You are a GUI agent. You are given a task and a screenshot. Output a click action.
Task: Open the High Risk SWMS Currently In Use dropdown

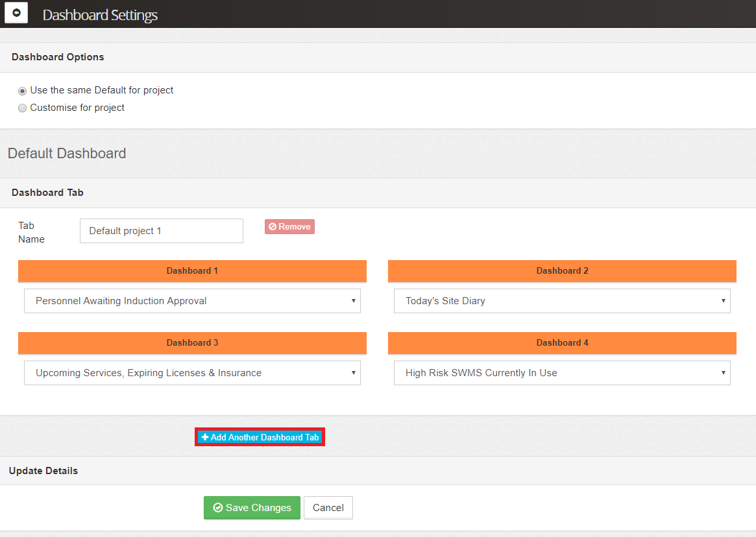click(562, 373)
